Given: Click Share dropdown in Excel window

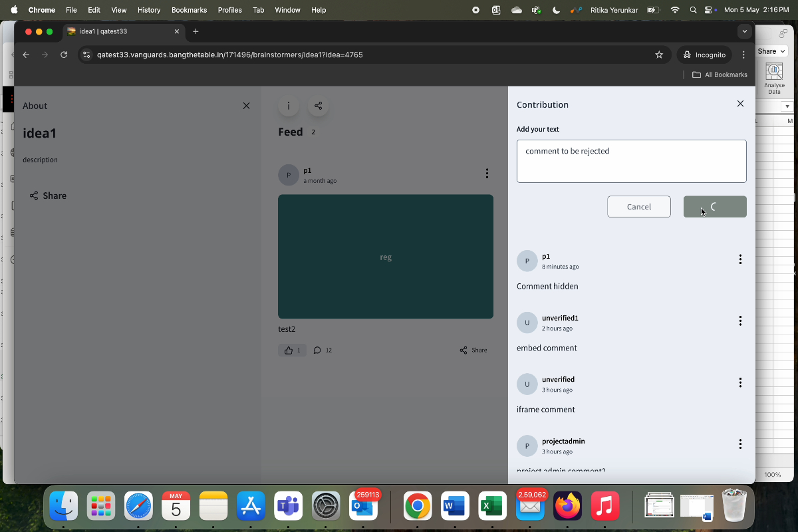Looking at the screenshot, I should pyautogui.click(x=771, y=51).
